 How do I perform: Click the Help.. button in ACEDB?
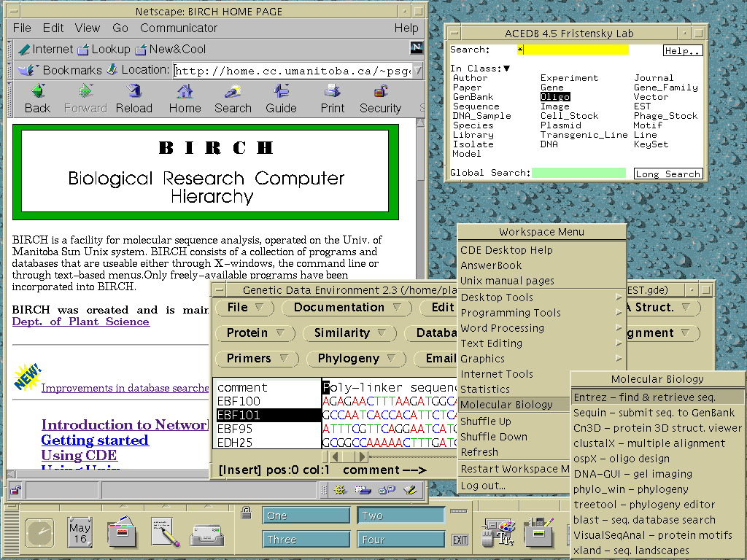pos(683,51)
